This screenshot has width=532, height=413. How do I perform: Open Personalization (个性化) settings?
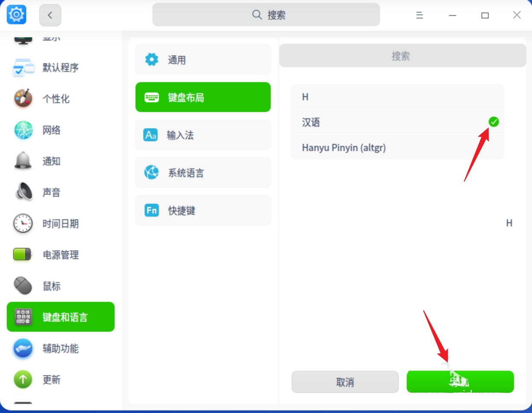(61, 99)
